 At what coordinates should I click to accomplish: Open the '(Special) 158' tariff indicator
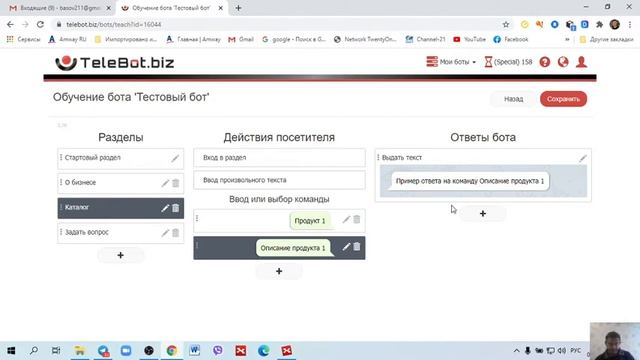tap(508, 62)
